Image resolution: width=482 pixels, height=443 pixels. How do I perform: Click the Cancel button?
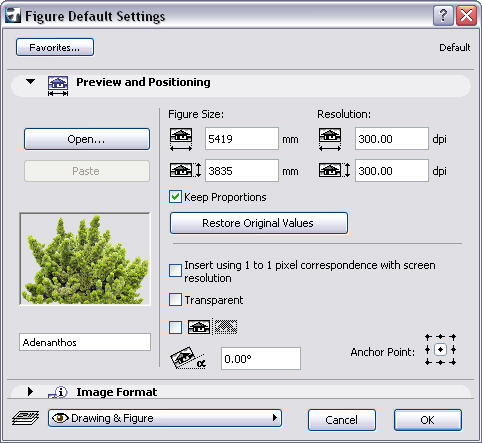tap(342, 420)
